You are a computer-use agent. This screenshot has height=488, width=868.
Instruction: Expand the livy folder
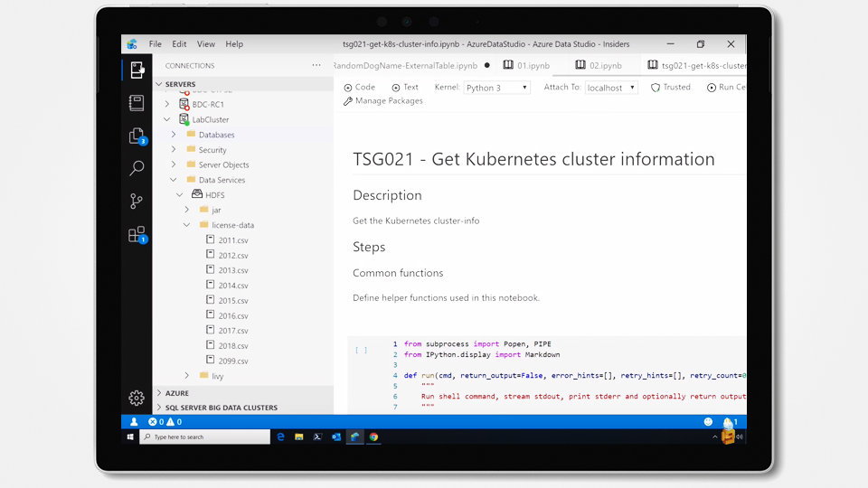[187, 376]
